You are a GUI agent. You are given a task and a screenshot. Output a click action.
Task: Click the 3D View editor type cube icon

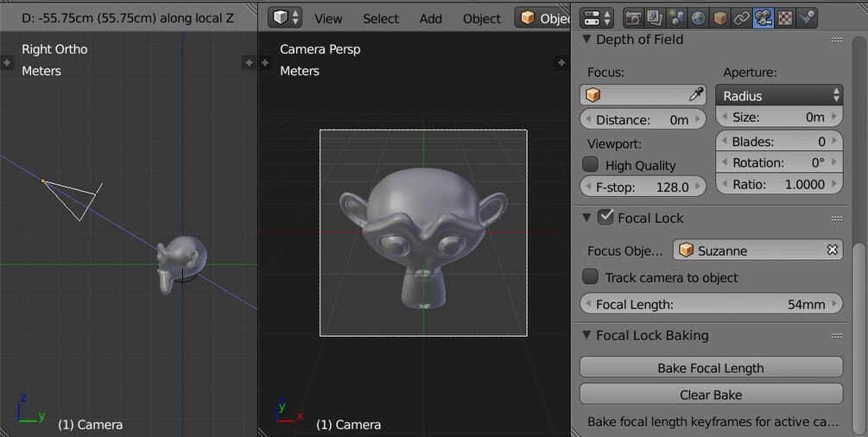click(286, 18)
